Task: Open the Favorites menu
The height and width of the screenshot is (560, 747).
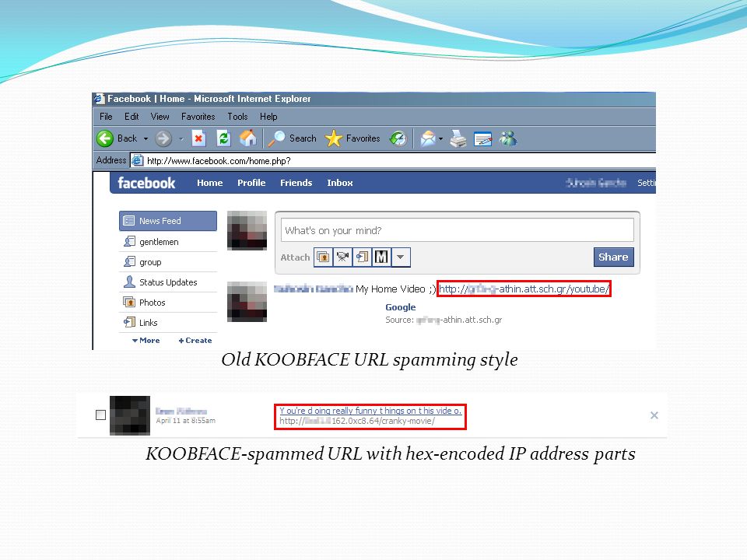Action: point(198,117)
